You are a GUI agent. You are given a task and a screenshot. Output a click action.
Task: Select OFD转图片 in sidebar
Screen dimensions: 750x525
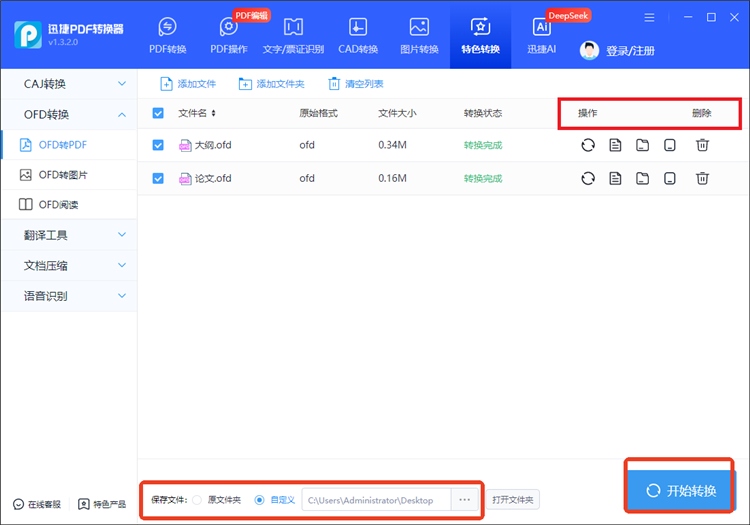click(69, 175)
